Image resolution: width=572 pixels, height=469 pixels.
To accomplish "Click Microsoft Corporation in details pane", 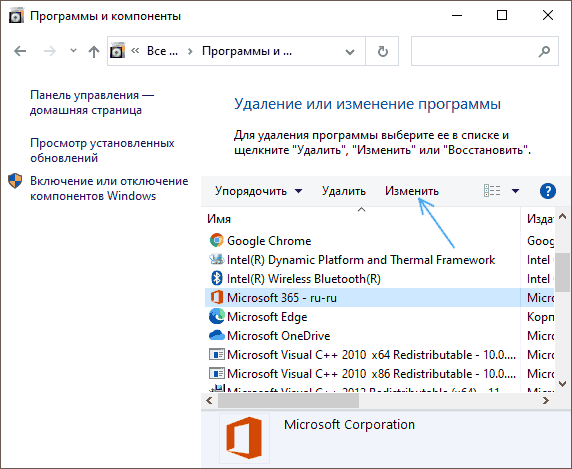I will pos(349,425).
